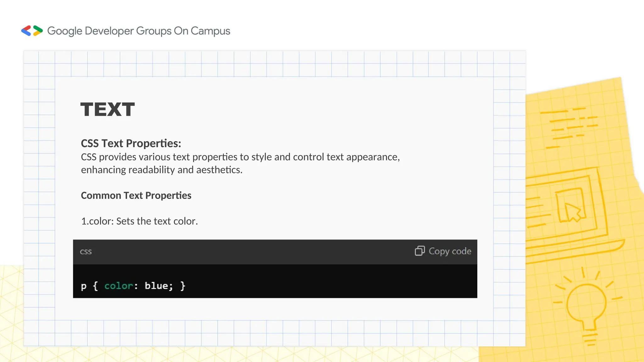
Task: Click the Common Text Properties subheading
Action: tap(136, 195)
